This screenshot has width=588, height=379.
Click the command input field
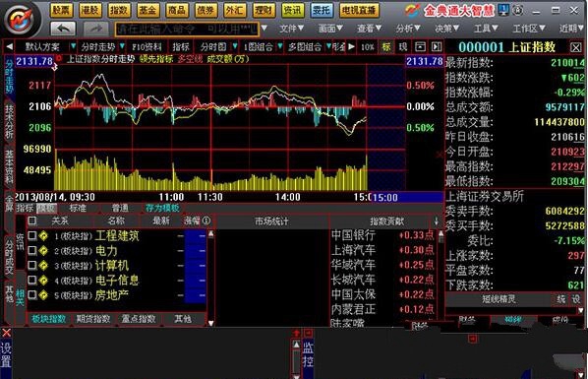coord(187,29)
